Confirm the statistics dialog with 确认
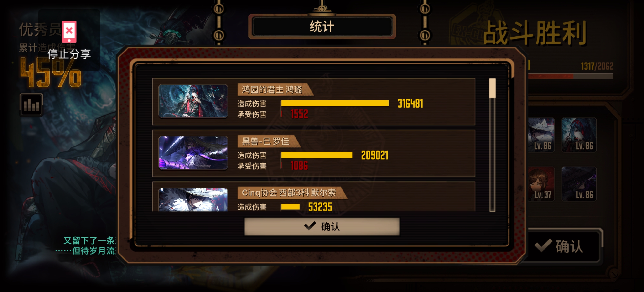The height and width of the screenshot is (292, 644). click(x=322, y=226)
